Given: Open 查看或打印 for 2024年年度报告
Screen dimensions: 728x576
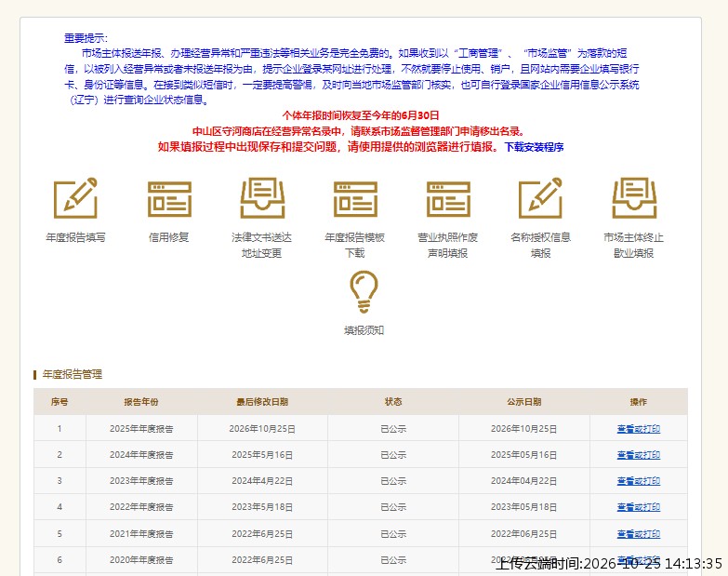Looking at the screenshot, I should [639, 455].
